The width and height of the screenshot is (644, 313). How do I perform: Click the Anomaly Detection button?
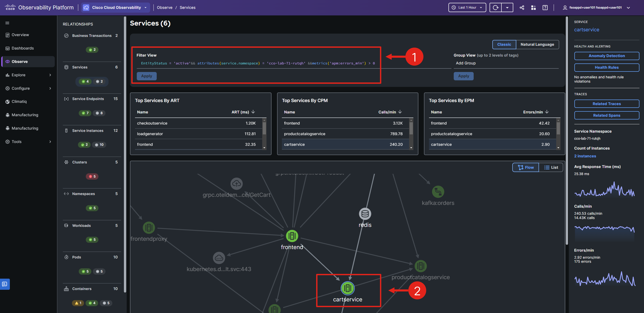coord(607,56)
